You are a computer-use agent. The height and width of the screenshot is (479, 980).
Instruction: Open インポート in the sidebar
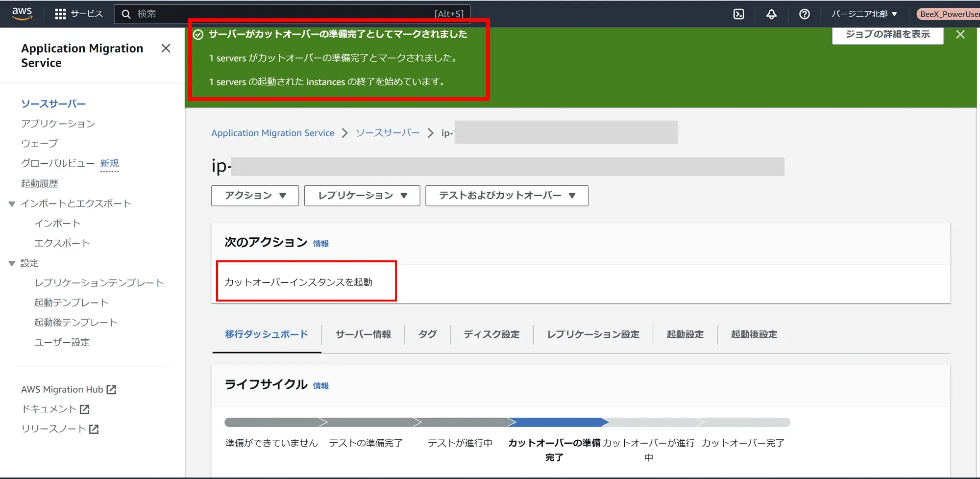[57, 223]
